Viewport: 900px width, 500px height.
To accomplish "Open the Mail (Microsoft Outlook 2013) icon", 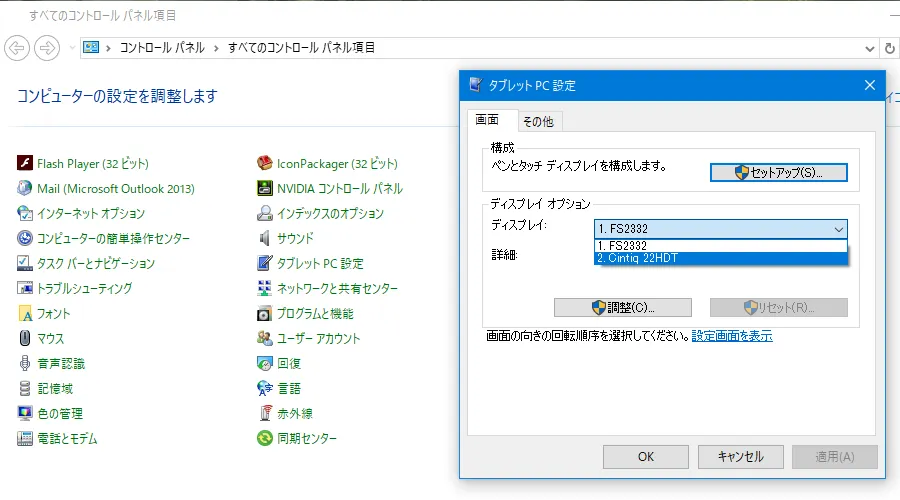I will pyautogui.click(x=25, y=188).
